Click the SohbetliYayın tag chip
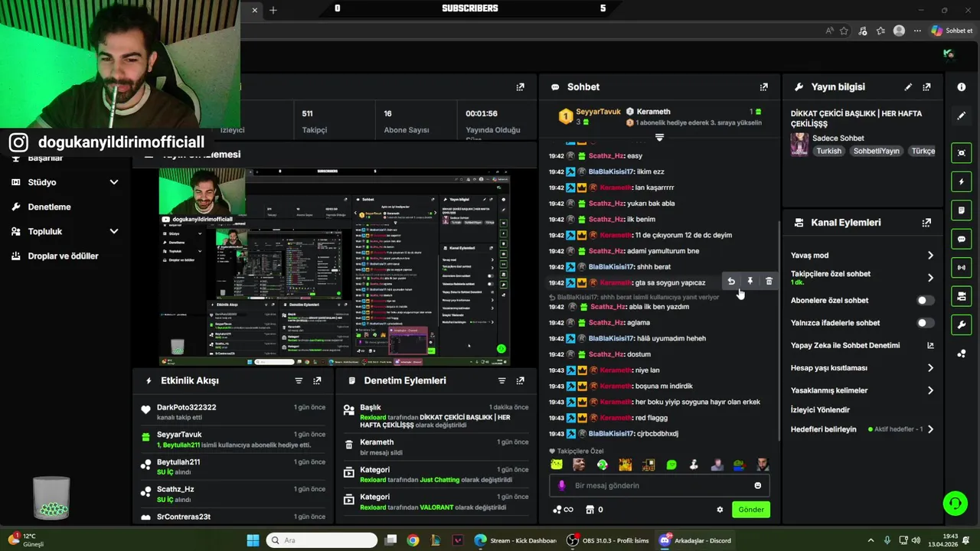This screenshot has width=980, height=551. [877, 151]
